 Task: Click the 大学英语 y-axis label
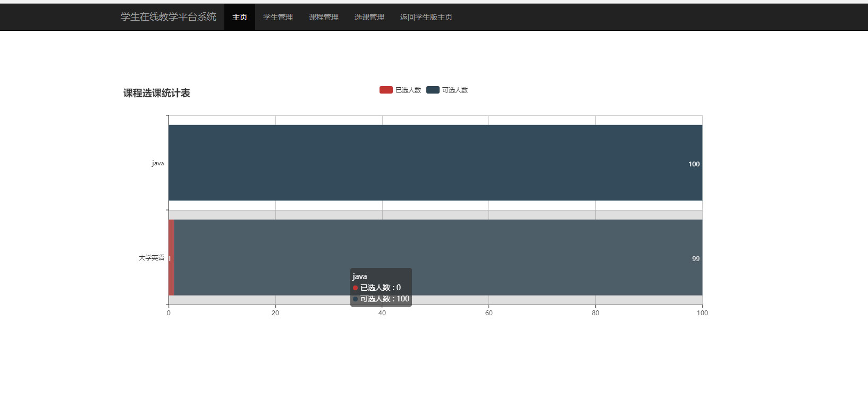coord(151,258)
